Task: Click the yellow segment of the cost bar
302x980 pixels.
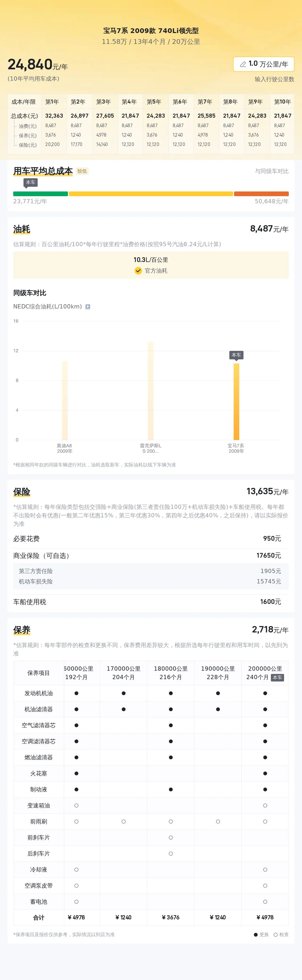Action: point(151,194)
